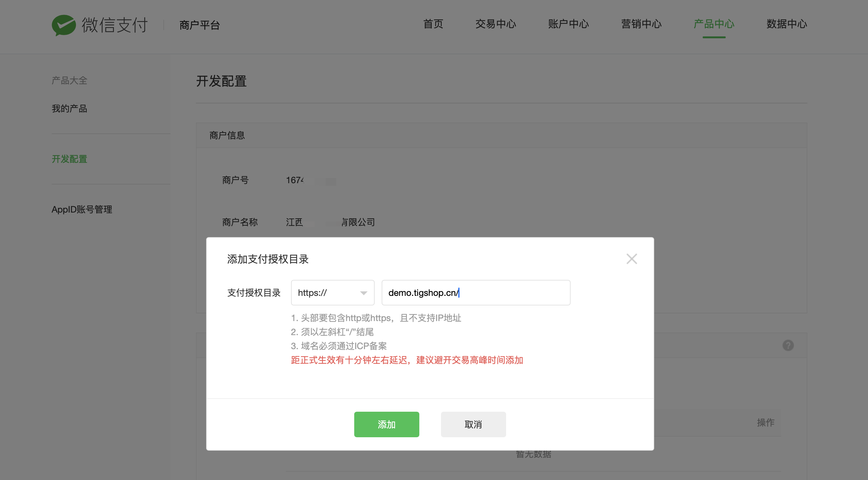This screenshot has height=480, width=868.
Task: Click hint about ICP备案 domain requirement
Action: click(x=339, y=346)
